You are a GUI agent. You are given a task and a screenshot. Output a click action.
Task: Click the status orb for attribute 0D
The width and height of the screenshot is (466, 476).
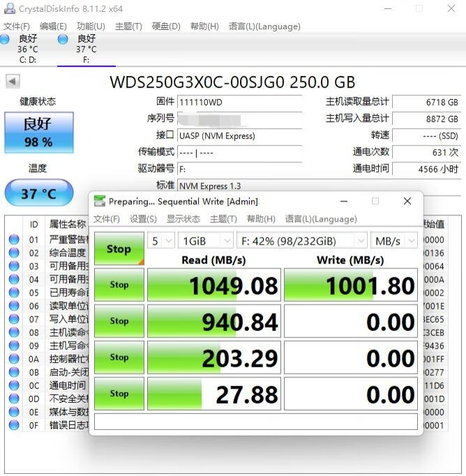(14, 399)
